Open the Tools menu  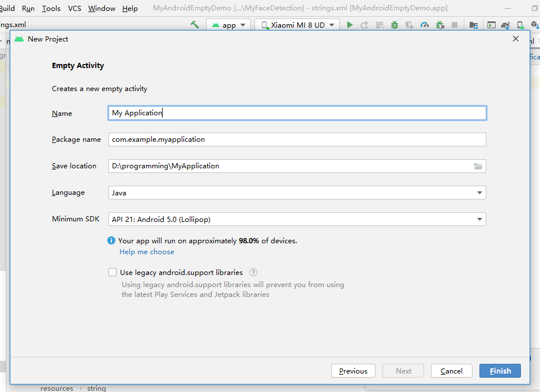point(51,8)
